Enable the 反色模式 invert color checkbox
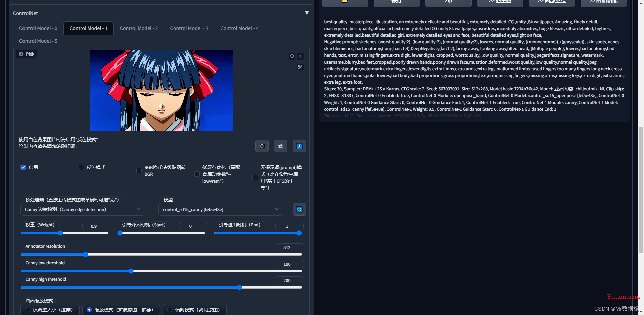The height and width of the screenshot is (315, 644). (x=81, y=167)
